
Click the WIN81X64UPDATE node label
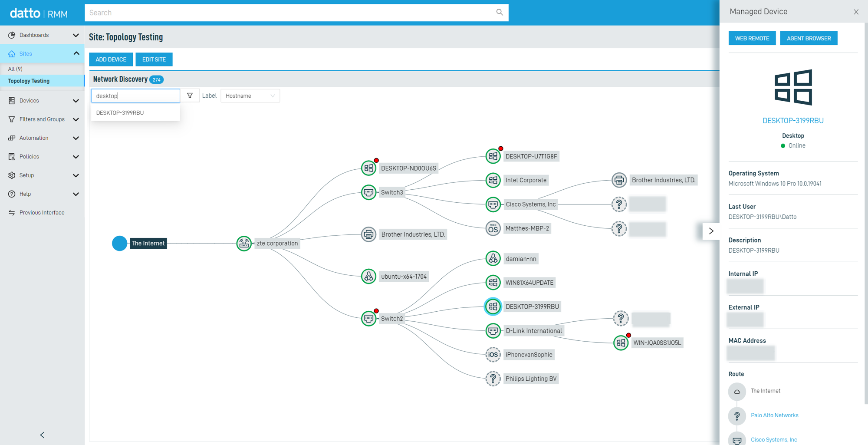tap(529, 283)
